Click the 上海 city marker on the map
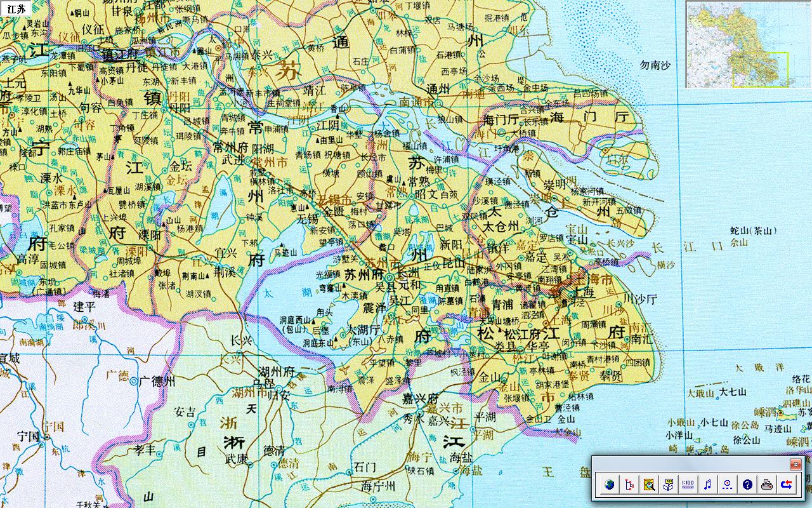The height and width of the screenshot is (508, 812). click(x=583, y=292)
